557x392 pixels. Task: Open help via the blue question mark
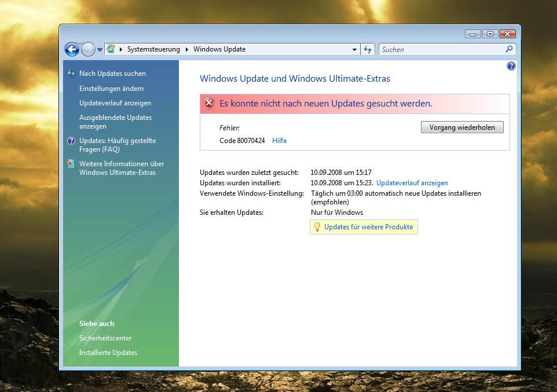511,66
